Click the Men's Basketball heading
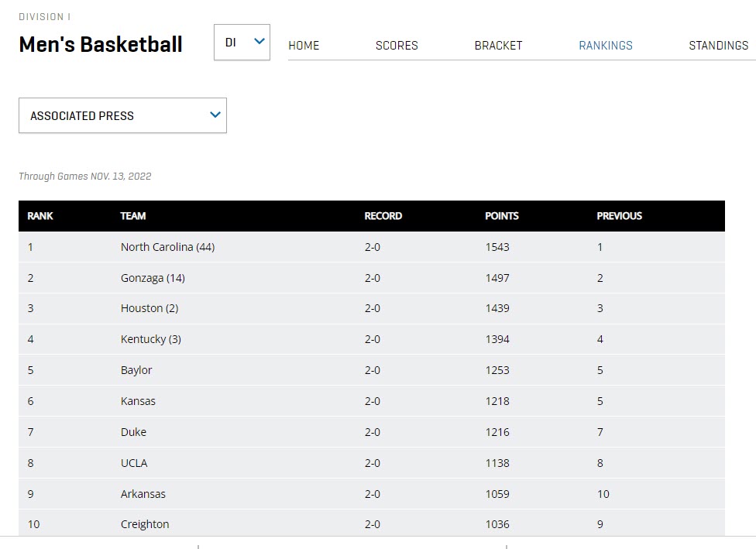The width and height of the screenshot is (756, 549). [101, 45]
